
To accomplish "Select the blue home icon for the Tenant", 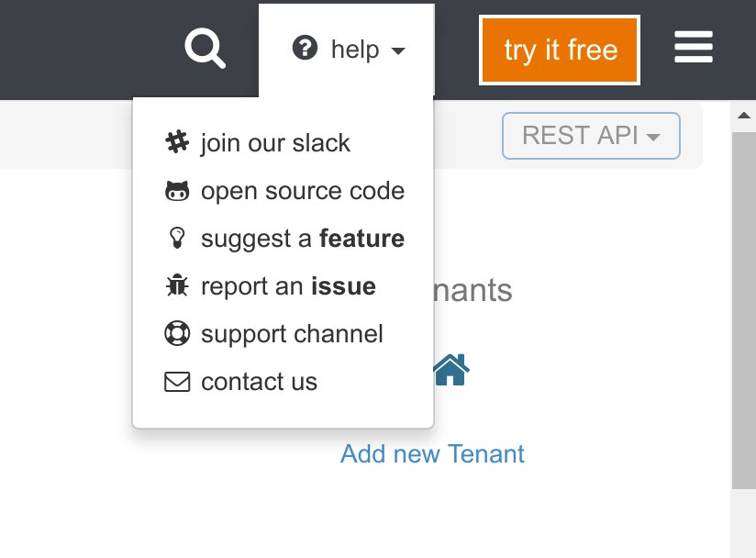I will pos(450,368).
